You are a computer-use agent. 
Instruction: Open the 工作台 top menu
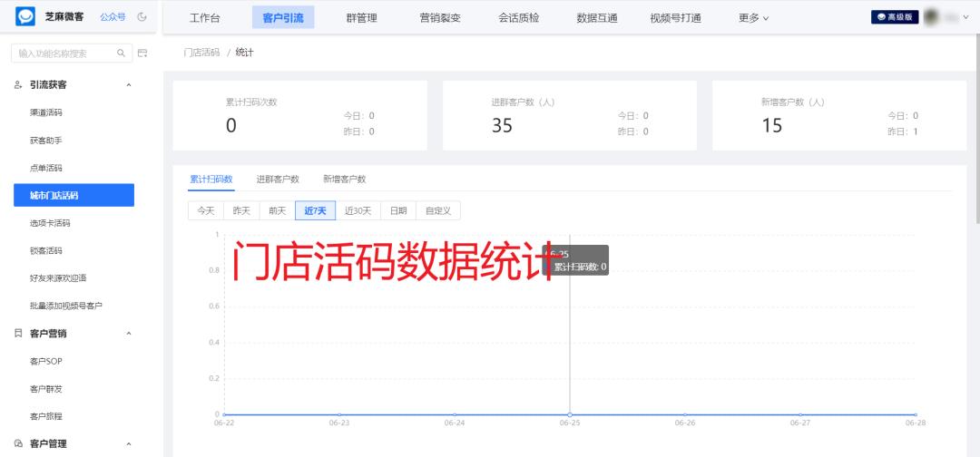coord(204,18)
